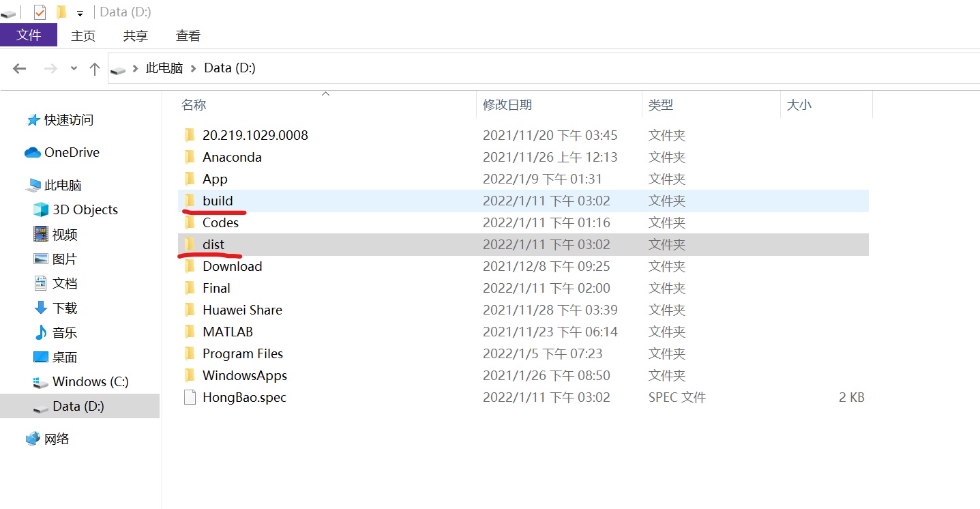Screen dimensions: 980x509
Task: Open 视频 in navigation pane
Action: (65, 235)
